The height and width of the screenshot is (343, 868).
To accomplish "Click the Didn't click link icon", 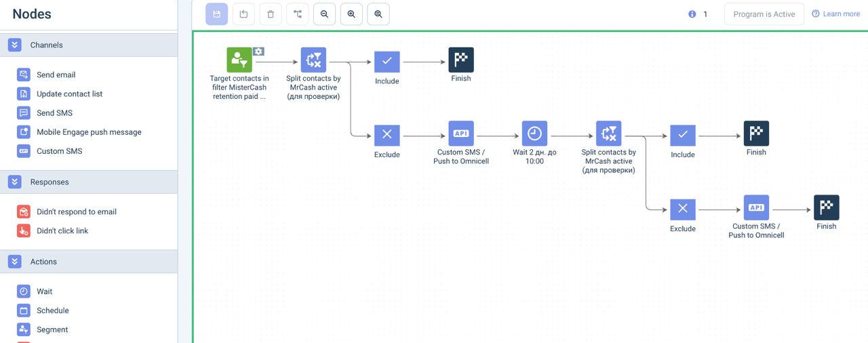I will coord(24,230).
